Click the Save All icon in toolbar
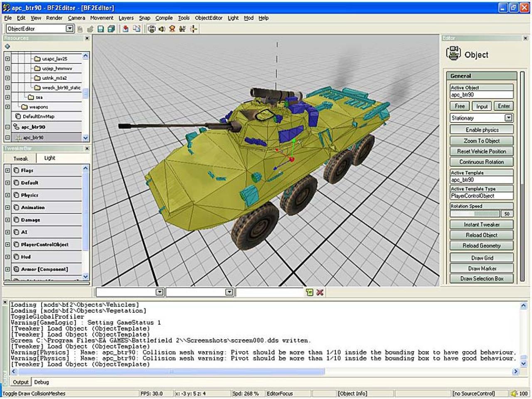 [111, 29]
